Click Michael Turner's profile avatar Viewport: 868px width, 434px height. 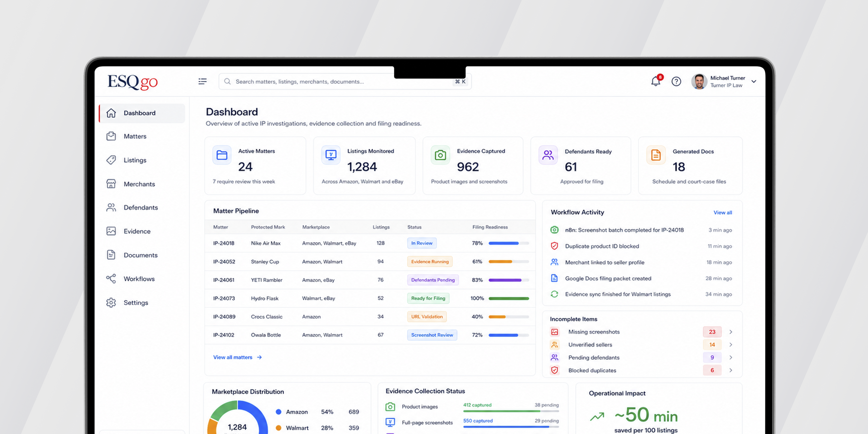click(x=699, y=82)
